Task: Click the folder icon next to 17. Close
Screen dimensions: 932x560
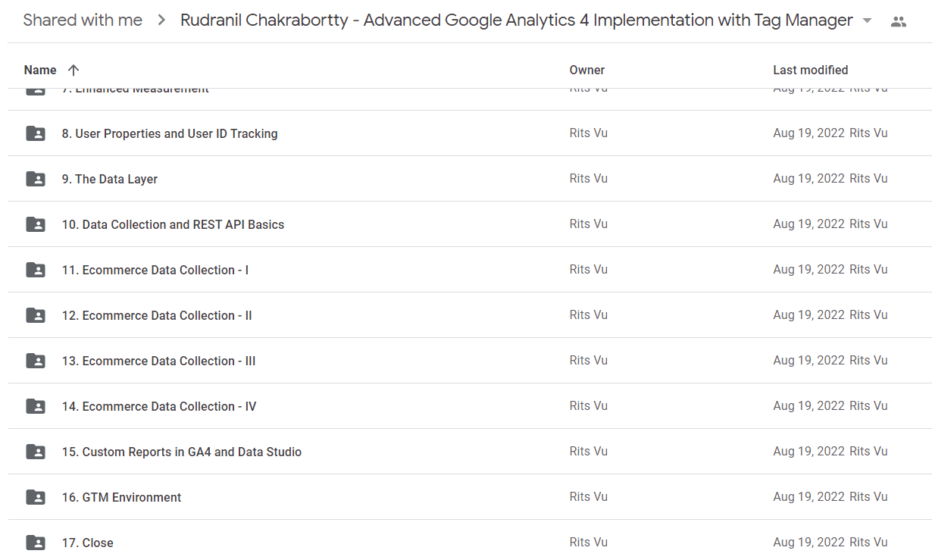Action: point(36,543)
